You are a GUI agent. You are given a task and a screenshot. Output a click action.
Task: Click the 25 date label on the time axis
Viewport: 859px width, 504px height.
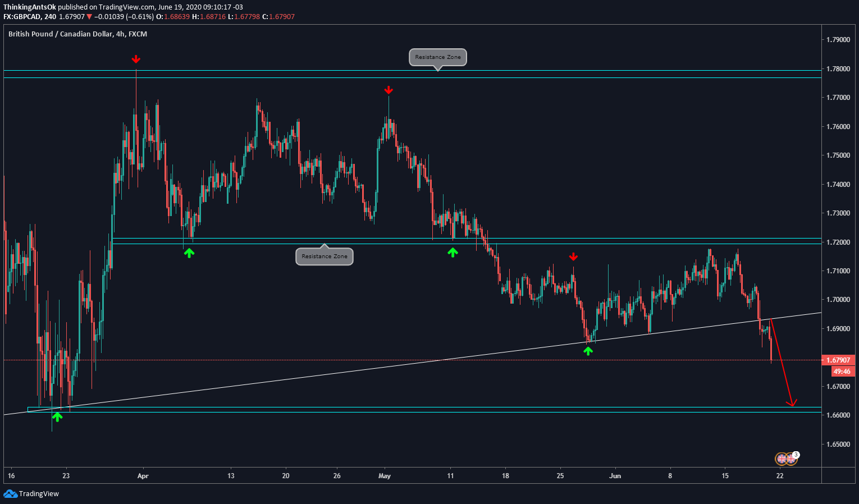[x=560, y=476]
